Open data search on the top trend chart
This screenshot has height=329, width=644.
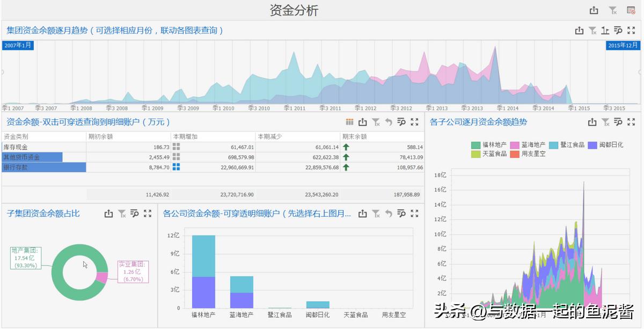(x=618, y=31)
